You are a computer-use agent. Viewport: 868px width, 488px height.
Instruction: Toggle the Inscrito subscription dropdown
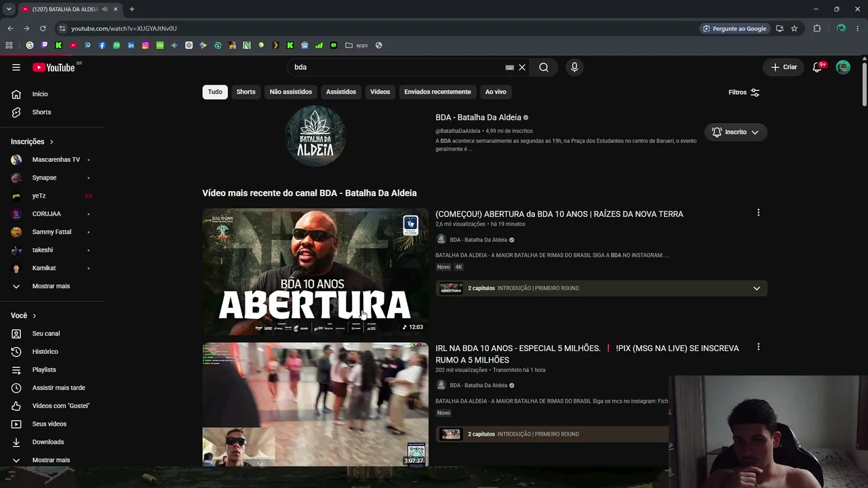click(x=736, y=132)
